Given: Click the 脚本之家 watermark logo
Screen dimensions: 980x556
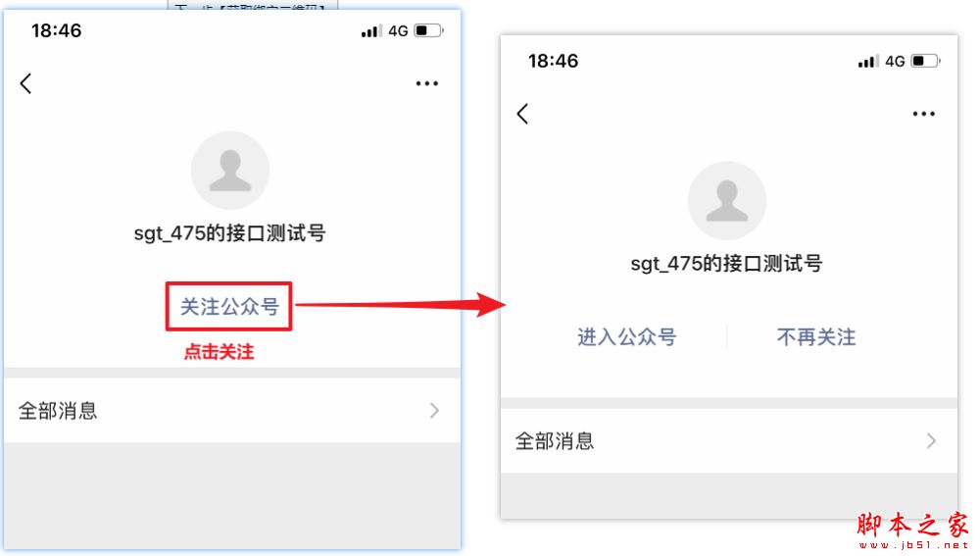Looking at the screenshot, I should pos(913,531).
